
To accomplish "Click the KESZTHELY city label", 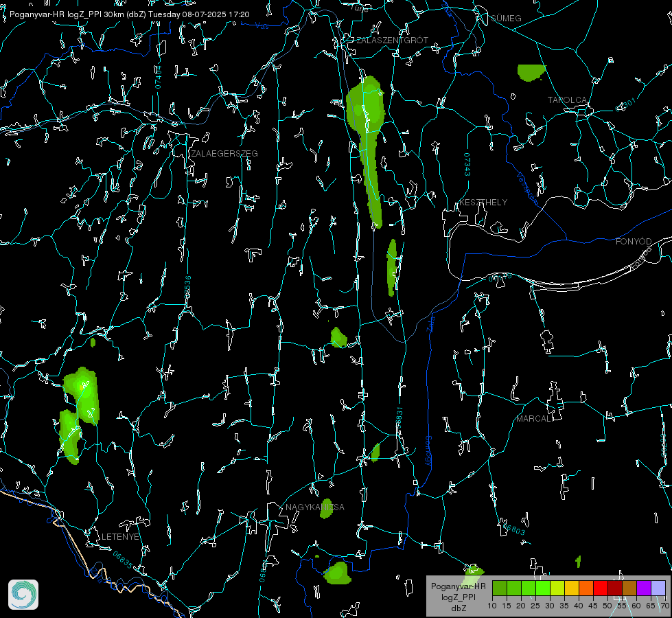I will tap(483, 202).
